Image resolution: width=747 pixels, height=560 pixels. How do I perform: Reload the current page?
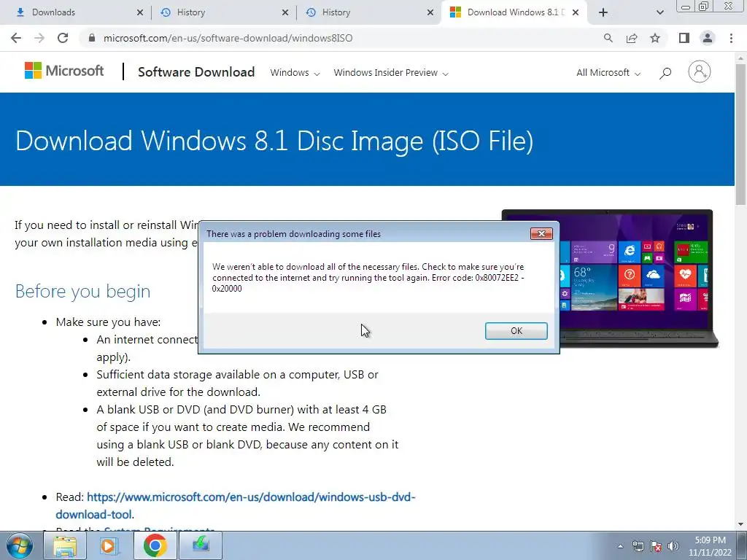[x=63, y=38]
